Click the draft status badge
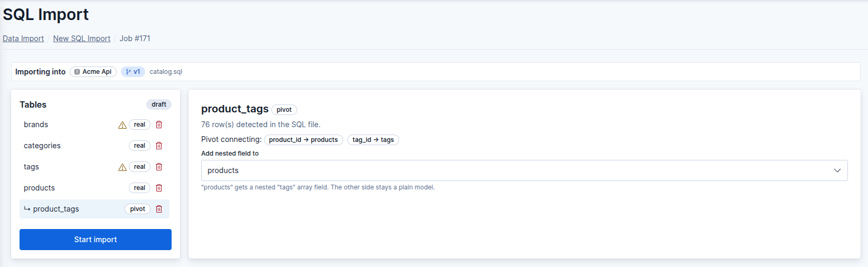This screenshot has height=267, width=868. tap(159, 104)
